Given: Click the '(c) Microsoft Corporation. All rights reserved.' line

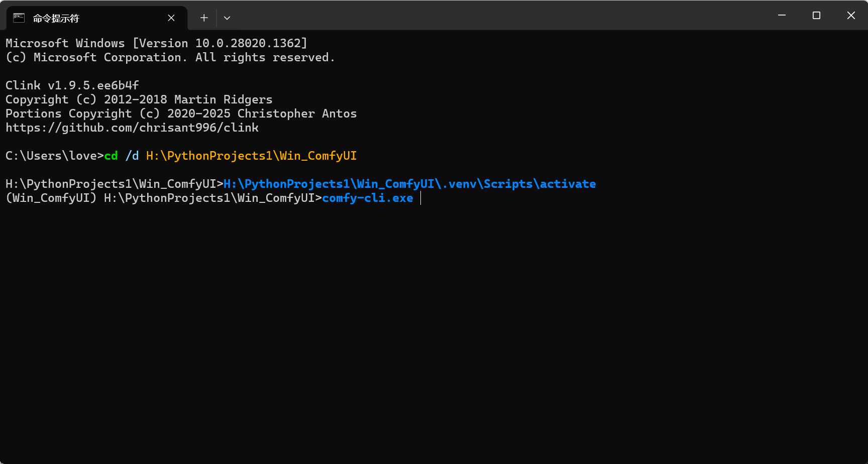Looking at the screenshot, I should click(170, 57).
